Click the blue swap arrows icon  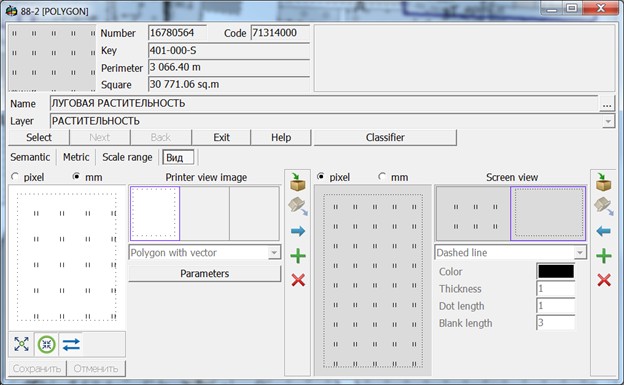71,344
